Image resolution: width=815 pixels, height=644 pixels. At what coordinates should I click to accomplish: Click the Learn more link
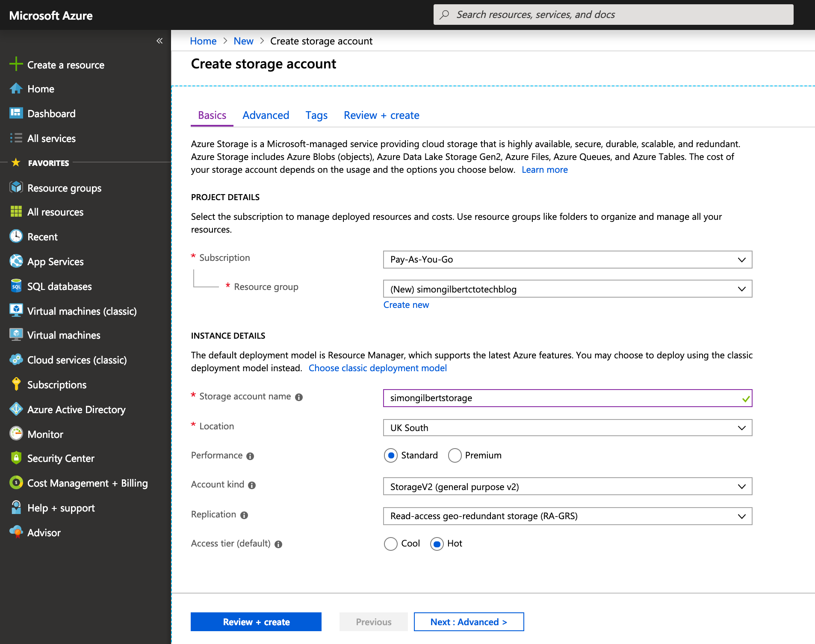pos(545,169)
